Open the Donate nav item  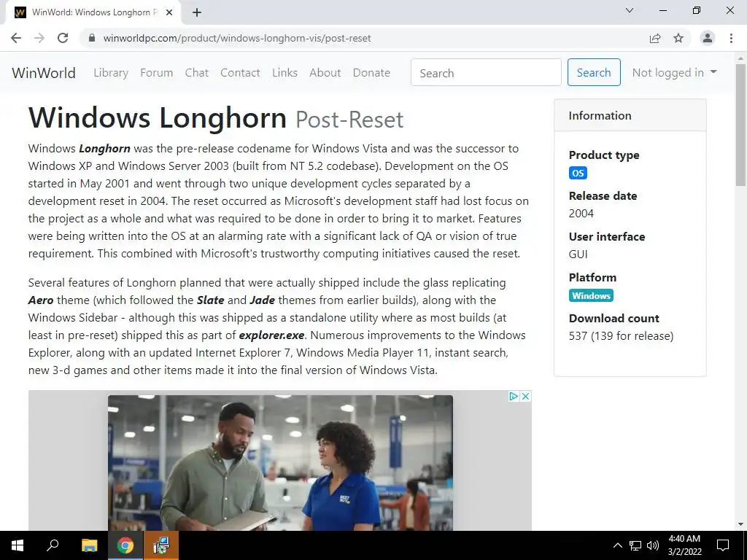click(371, 73)
